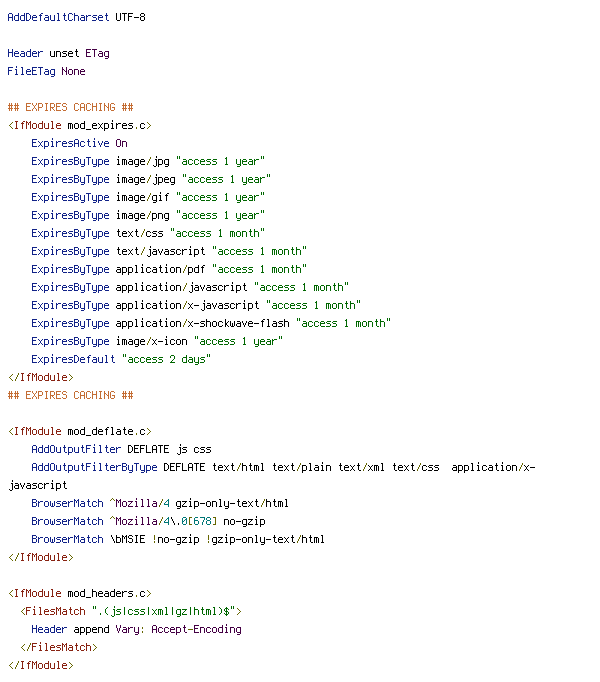Select the Header unset ETag line

click(x=58, y=53)
